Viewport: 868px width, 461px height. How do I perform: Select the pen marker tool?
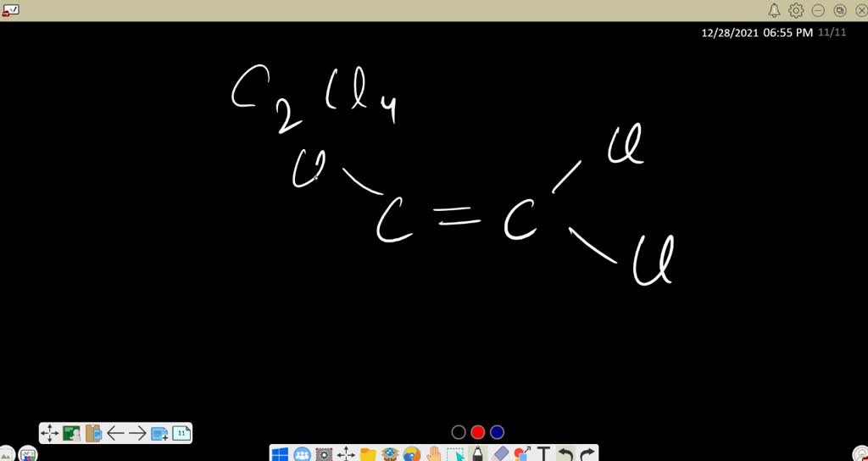pyautogui.click(x=477, y=454)
